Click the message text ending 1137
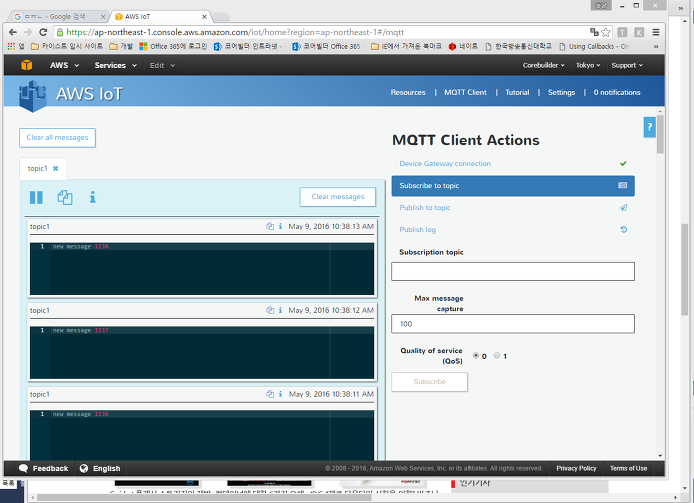The width and height of the screenshot is (694, 503). (80, 330)
